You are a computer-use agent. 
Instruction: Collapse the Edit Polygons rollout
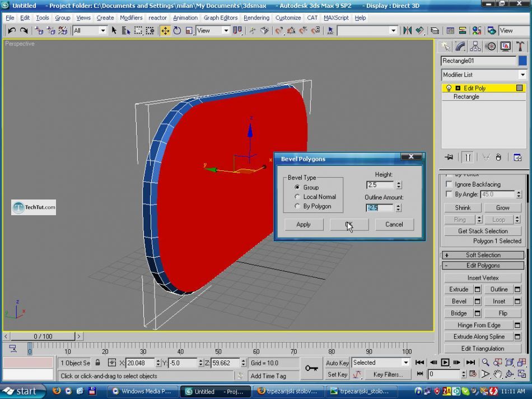[483, 266]
